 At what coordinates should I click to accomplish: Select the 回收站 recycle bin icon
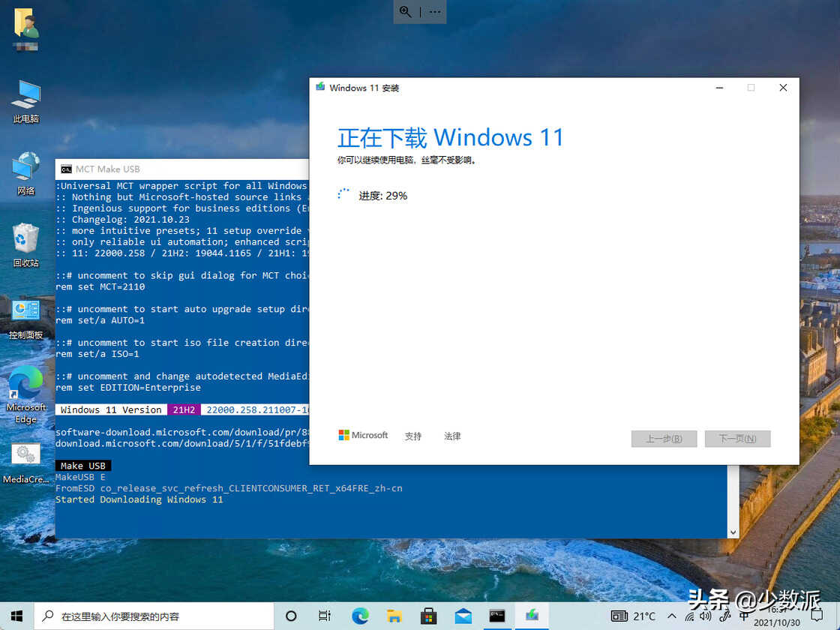25,245
